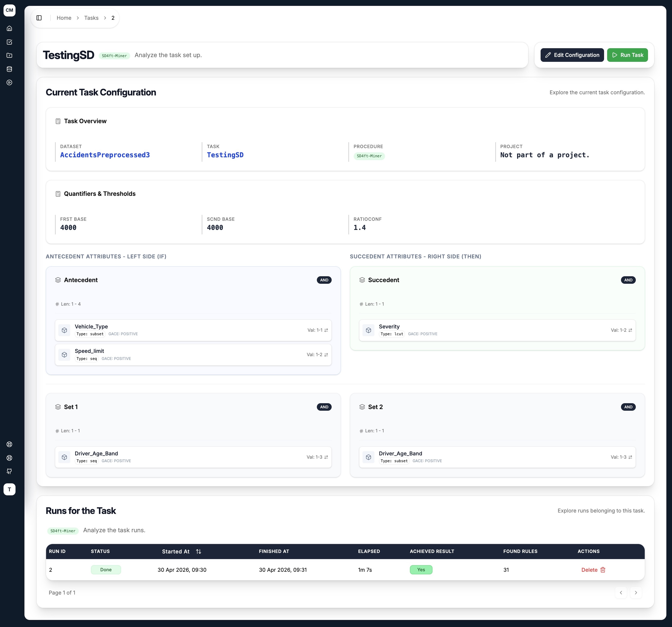Click the Run Task button
This screenshot has height=627, width=672.
[627, 55]
